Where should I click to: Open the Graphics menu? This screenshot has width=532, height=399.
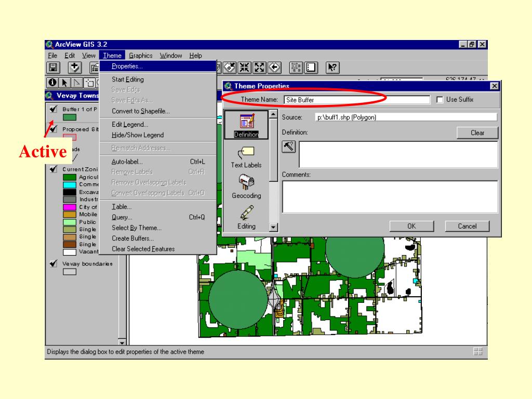(x=140, y=56)
